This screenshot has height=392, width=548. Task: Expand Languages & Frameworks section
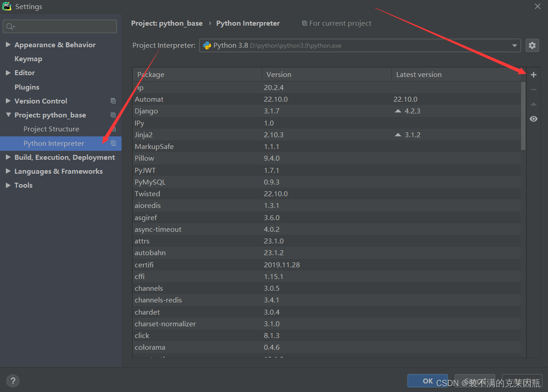coord(8,171)
